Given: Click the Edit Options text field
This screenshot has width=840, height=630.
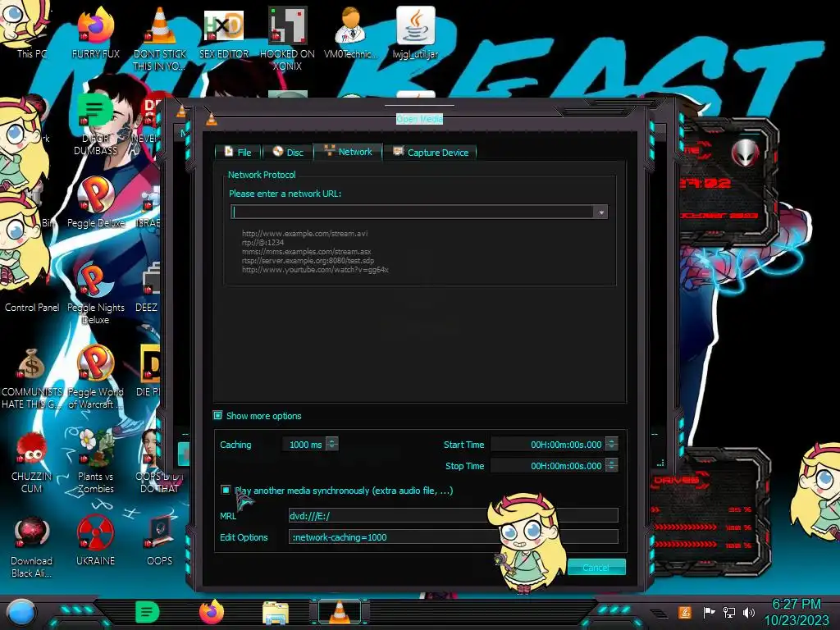Looking at the screenshot, I should (453, 536).
